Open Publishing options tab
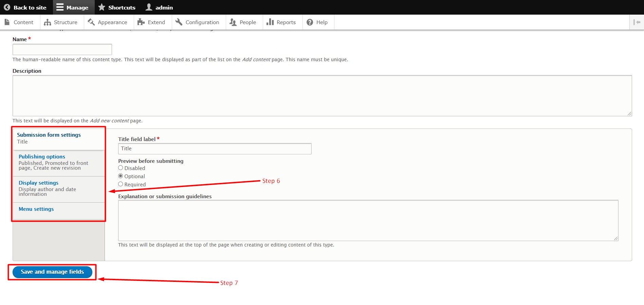 coord(59,163)
